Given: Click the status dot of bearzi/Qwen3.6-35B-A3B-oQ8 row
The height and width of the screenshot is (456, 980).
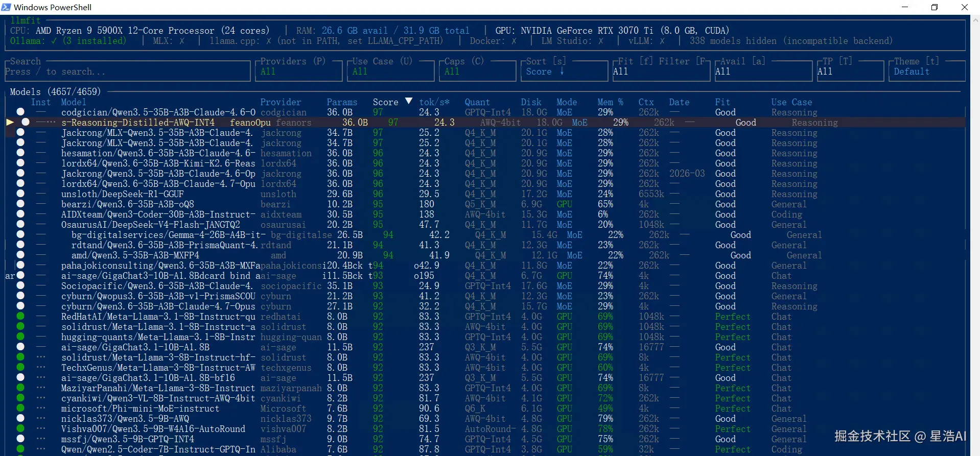Looking at the screenshot, I should pos(20,204).
